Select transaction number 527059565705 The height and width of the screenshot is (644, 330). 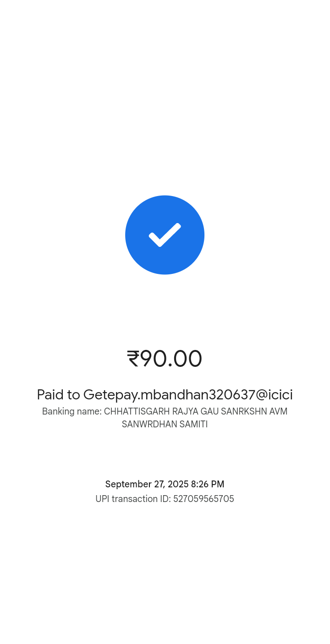(203, 499)
